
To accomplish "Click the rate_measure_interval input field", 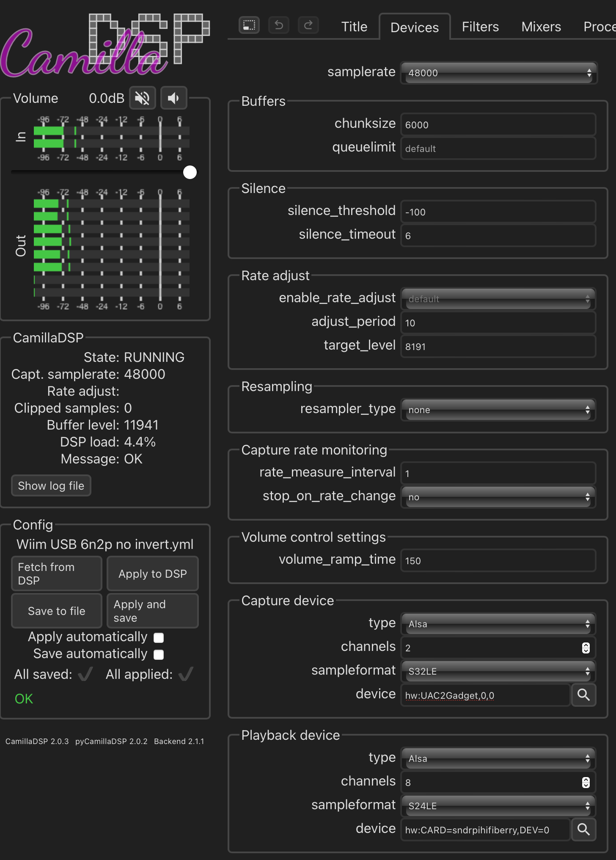I will (x=498, y=473).
